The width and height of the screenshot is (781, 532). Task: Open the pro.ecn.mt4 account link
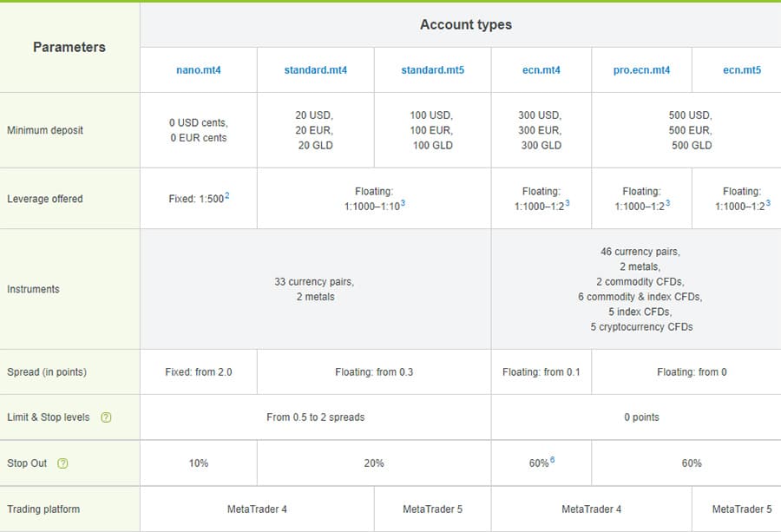point(641,69)
